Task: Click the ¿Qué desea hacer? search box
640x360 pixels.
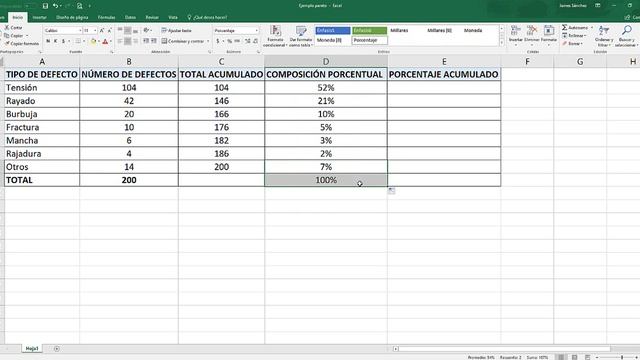Action: pyautogui.click(x=207, y=18)
